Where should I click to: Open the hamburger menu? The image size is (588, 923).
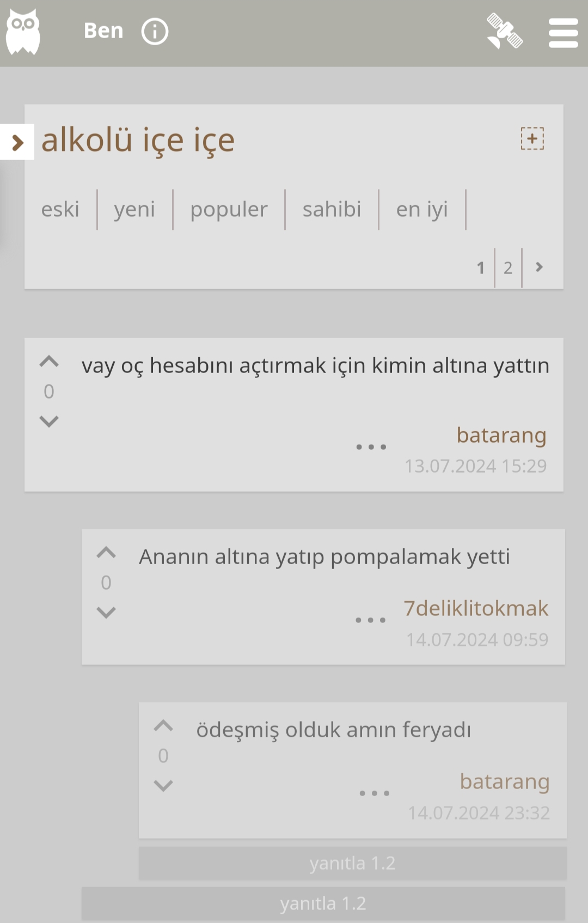pyautogui.click(x=563, y=33)
